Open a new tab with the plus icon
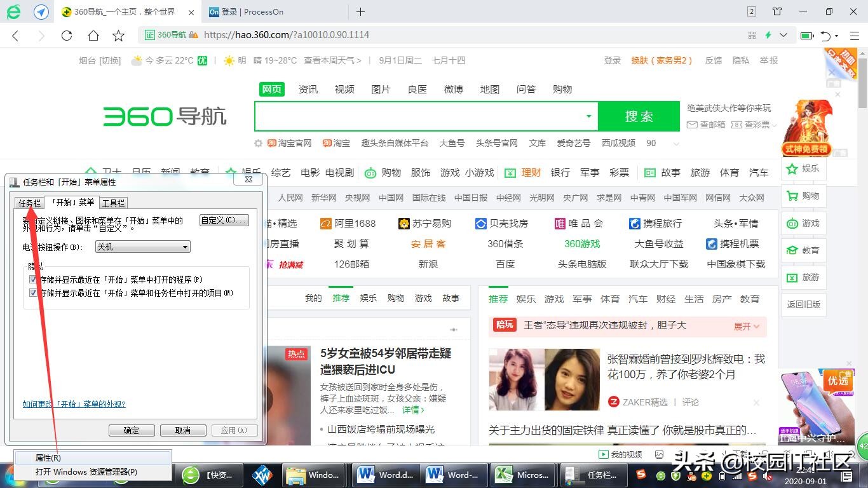This screenshot has width=868, height=488. (x=360, y=11)
